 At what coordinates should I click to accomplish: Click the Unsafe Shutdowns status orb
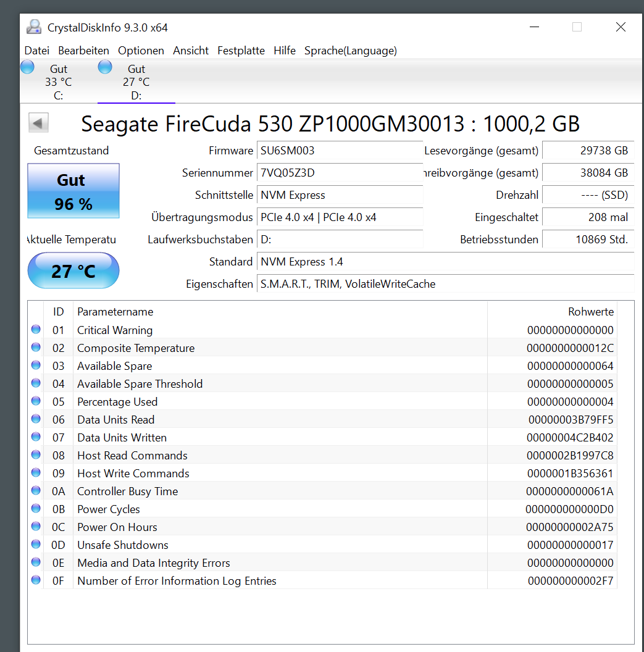coord(36,544)
